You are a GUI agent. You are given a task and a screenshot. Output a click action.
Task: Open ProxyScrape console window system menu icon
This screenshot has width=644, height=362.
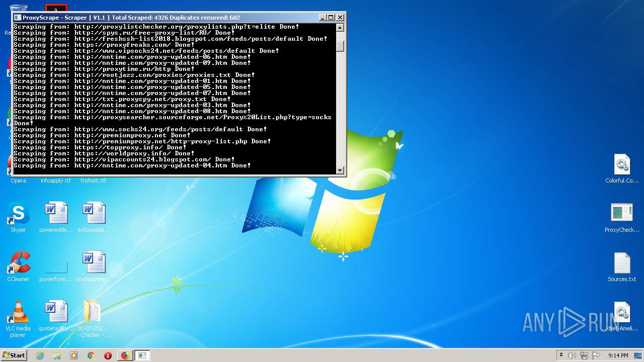point(18,17)
